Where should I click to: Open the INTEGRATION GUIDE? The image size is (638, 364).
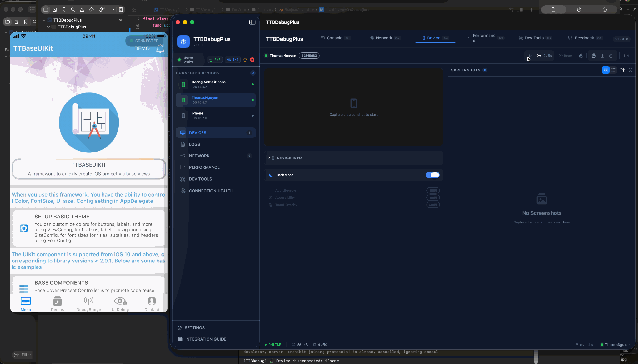tap(205, 339)
